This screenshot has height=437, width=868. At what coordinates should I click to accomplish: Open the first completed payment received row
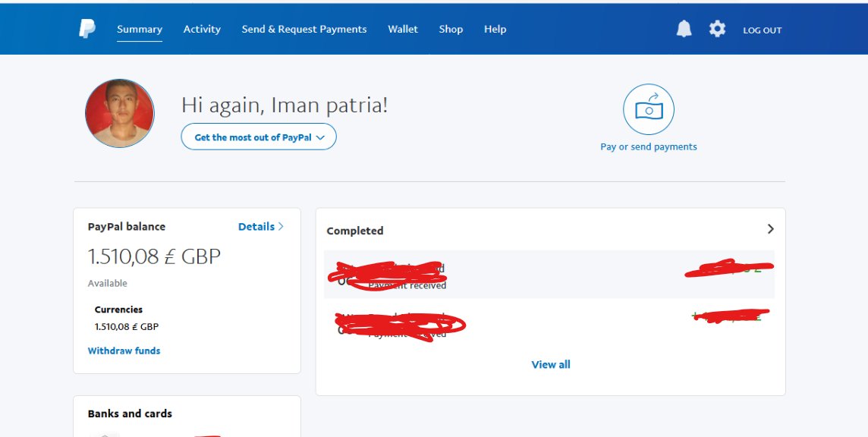click(x=549, y=275)
